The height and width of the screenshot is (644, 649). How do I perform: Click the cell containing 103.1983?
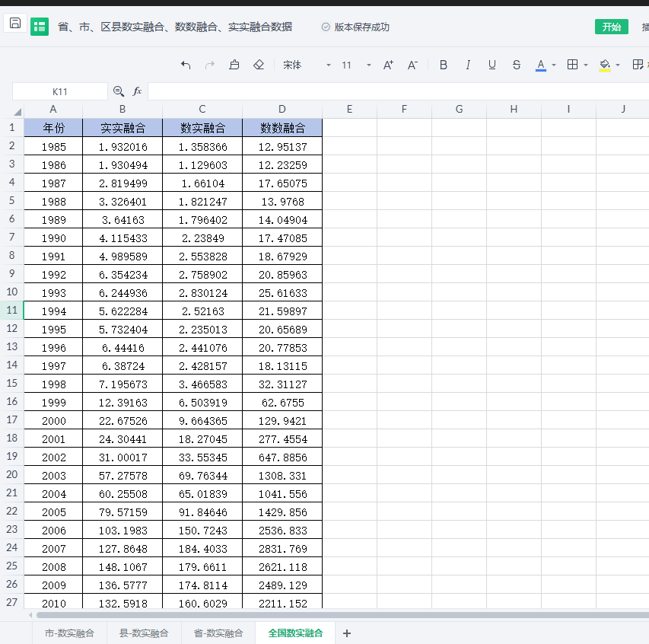(x=122, y=531)
